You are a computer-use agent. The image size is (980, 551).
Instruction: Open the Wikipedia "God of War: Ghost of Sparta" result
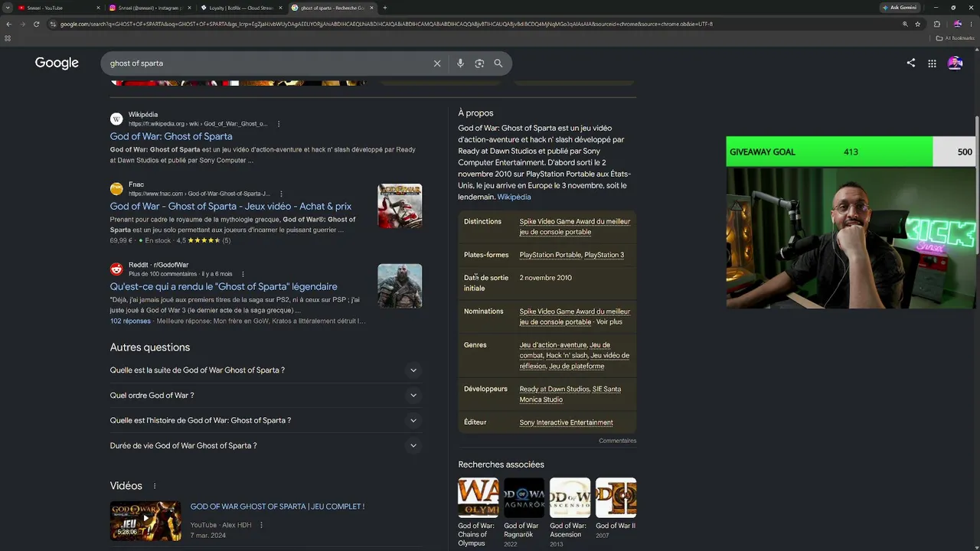coord(171,136)
